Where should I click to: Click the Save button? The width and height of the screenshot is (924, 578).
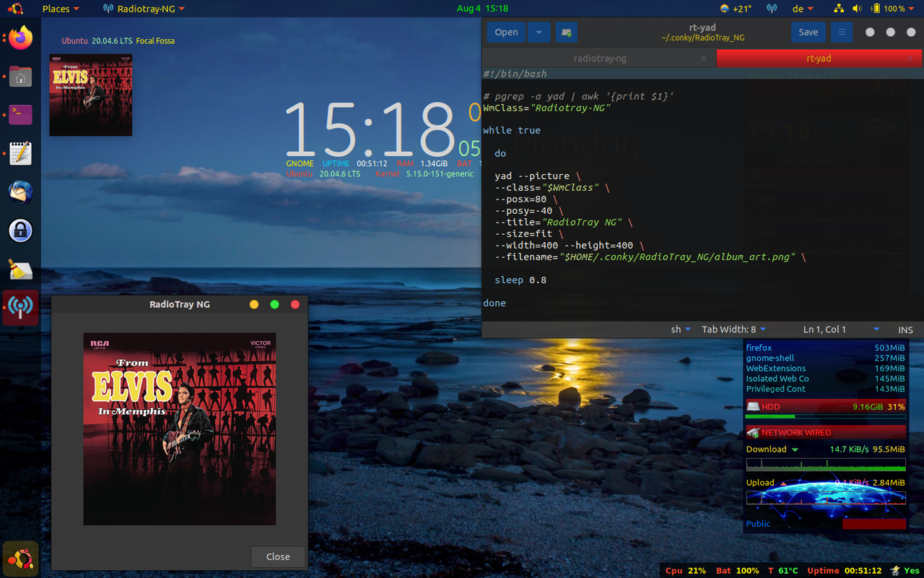pos(808,33)
